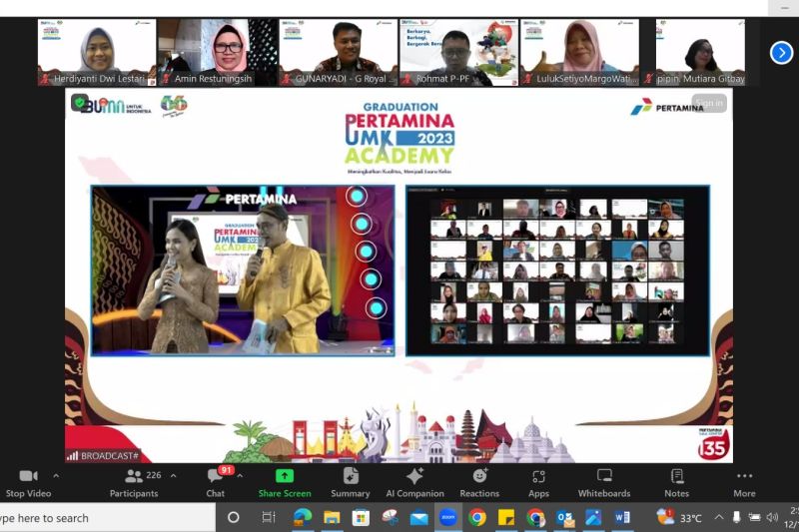This screenshot has width=799, height=532.
Task: Open Whiteboards
Action: (604, 484)
